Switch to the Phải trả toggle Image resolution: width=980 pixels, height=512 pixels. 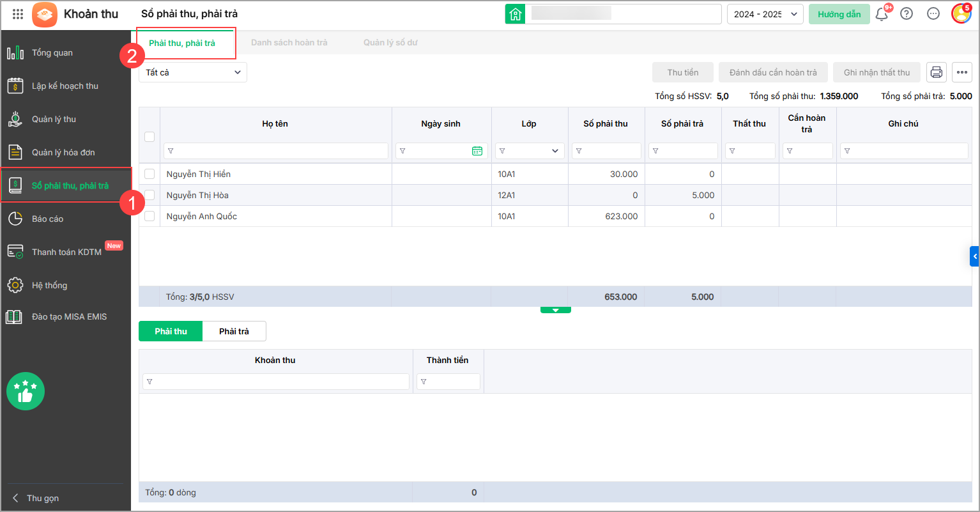point(234,331)
